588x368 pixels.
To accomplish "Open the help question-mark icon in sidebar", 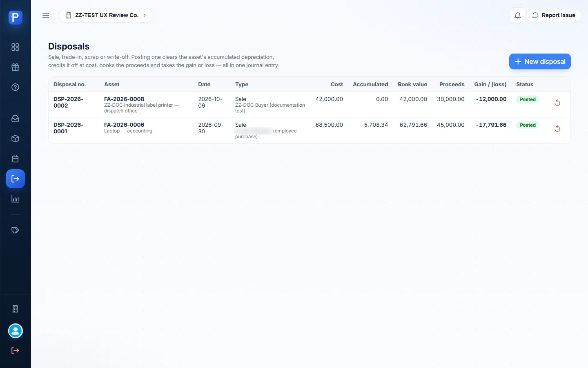I will pyautogui.click(x=16, y=87).
